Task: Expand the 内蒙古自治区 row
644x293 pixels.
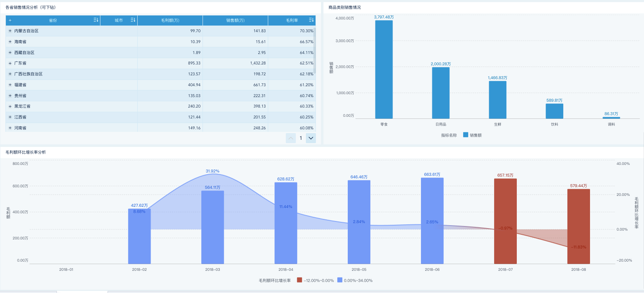Action: click(10, 31)
